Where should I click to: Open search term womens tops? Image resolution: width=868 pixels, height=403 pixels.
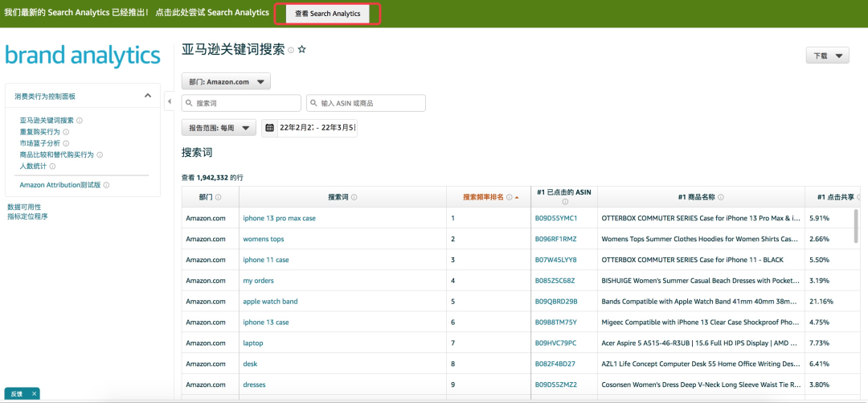264,239
